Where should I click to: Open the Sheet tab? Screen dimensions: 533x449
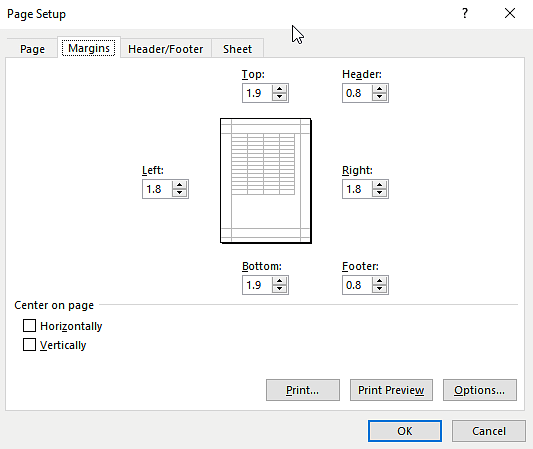[237, 49]
